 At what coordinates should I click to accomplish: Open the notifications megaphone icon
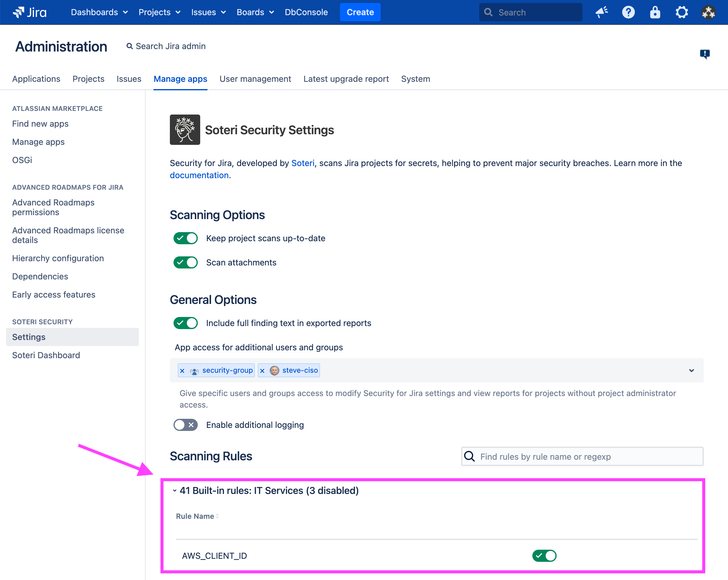tap(602, 12)
